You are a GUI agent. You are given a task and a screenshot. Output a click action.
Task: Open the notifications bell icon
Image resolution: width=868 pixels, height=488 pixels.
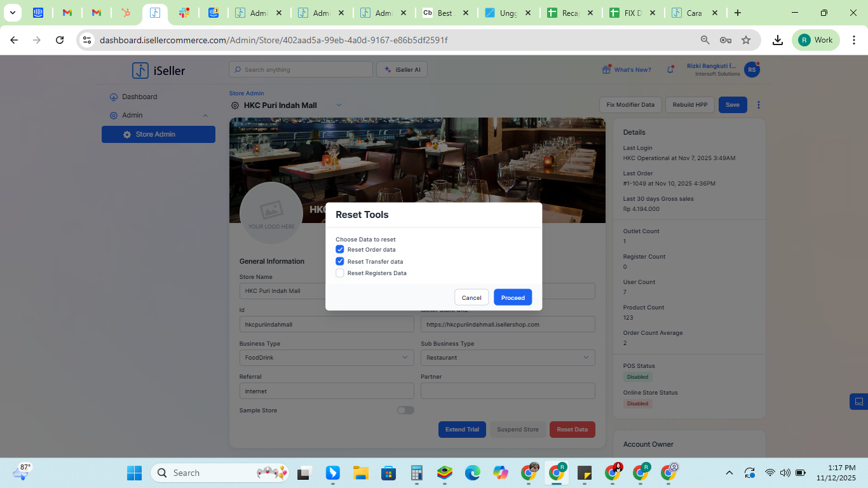tap(670, 70)
